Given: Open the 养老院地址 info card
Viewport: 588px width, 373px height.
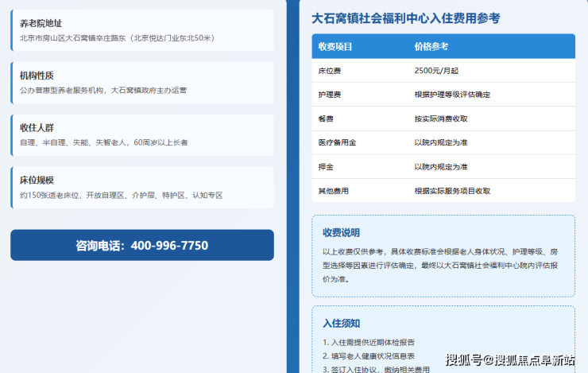Looking at the screenshot, I should coord(142,30).
